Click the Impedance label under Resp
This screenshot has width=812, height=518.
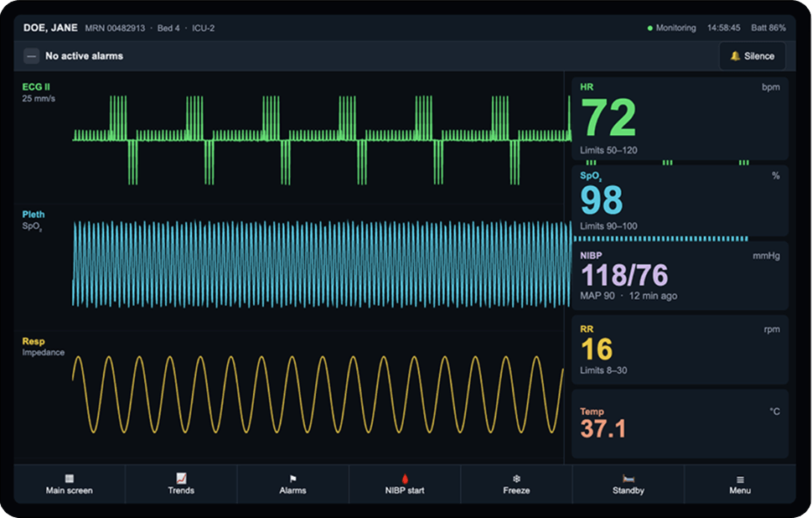[x=44, y=352]
